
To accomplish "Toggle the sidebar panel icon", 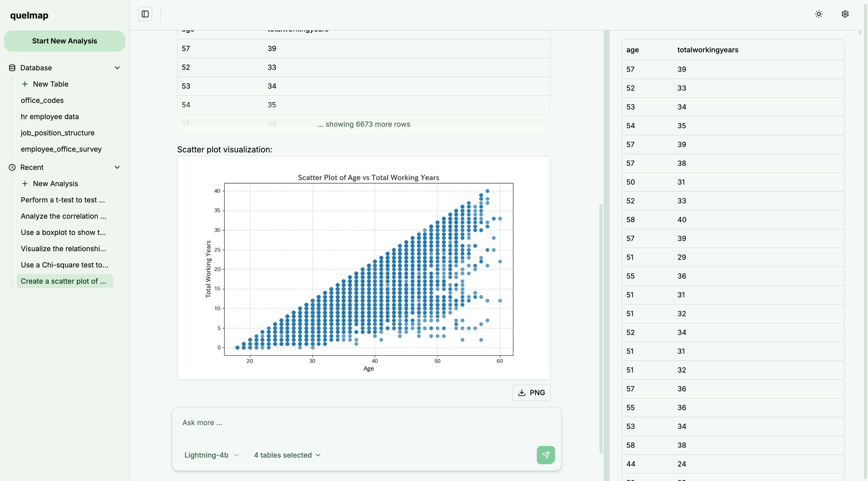I will (145, 14).
